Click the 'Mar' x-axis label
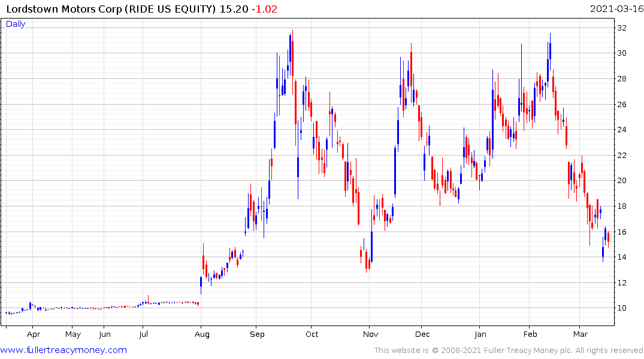This screenshot has width=644, height=359. [x=580, y=334]
